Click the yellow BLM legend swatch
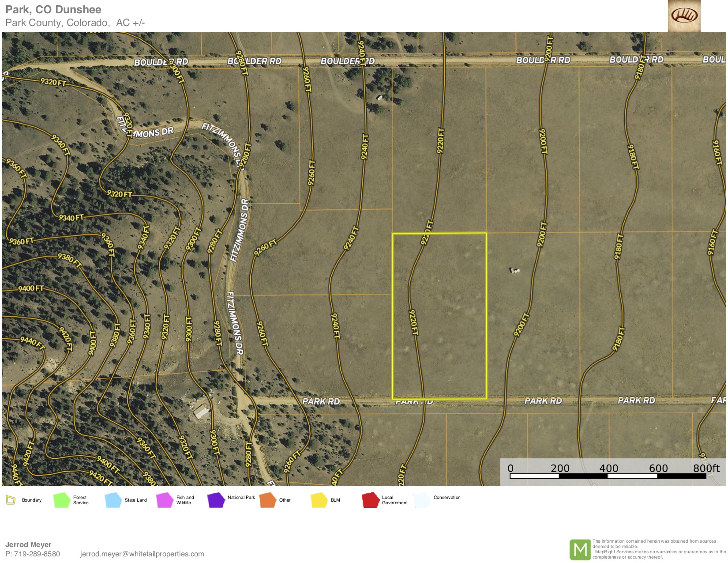This screenshot has width=728, height=563. pos(319,500)
